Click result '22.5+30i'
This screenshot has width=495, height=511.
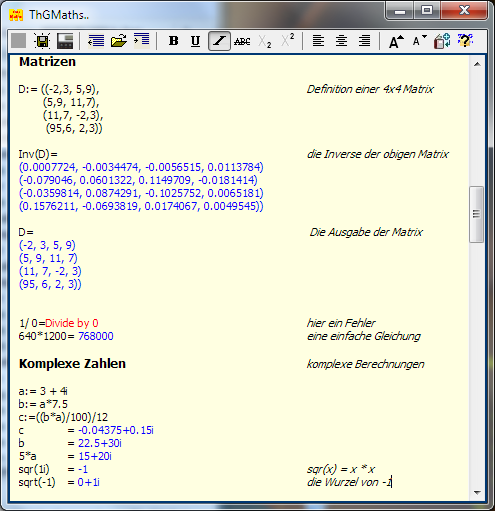(100, 443)
